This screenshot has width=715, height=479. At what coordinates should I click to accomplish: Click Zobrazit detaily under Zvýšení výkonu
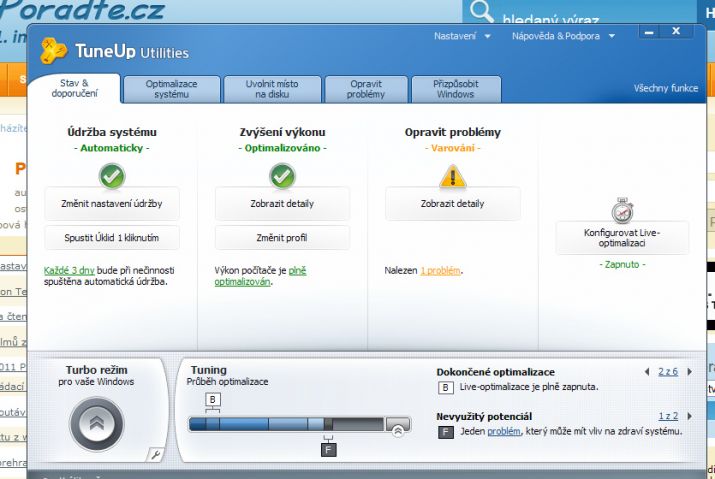coord(282,203)
